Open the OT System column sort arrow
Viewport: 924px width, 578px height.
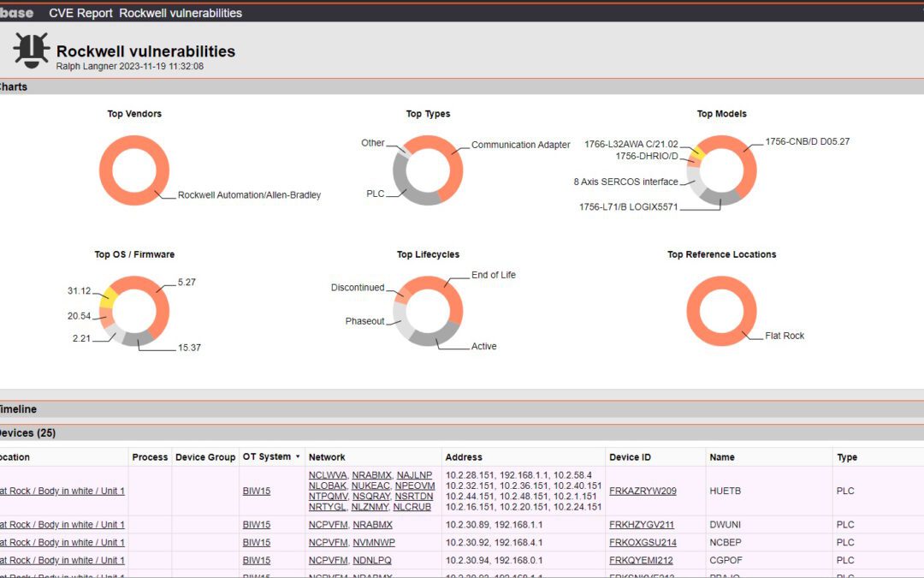pos(298,456)
